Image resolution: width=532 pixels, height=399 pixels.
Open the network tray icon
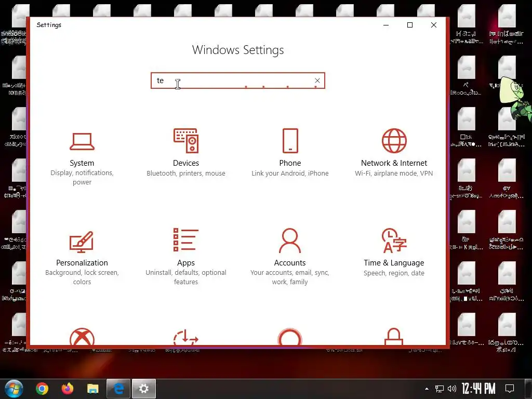440,389
